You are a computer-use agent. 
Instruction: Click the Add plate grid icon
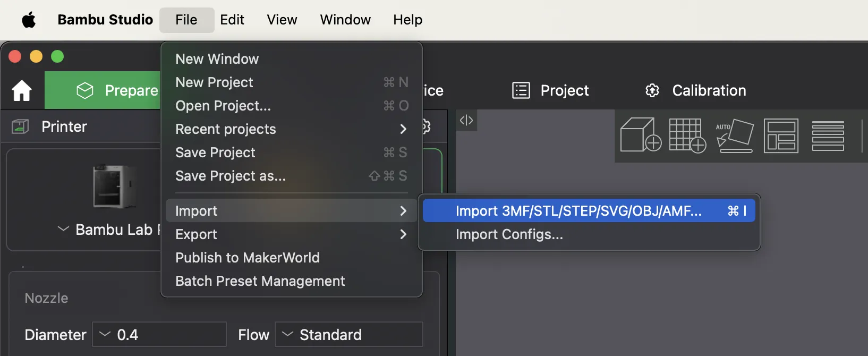pos(687,135)
